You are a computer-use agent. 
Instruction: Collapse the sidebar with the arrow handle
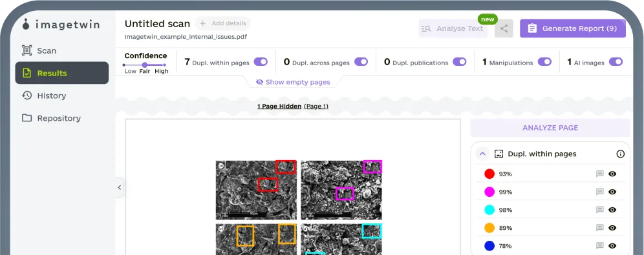pyautogui.click(x=120, y=187)
